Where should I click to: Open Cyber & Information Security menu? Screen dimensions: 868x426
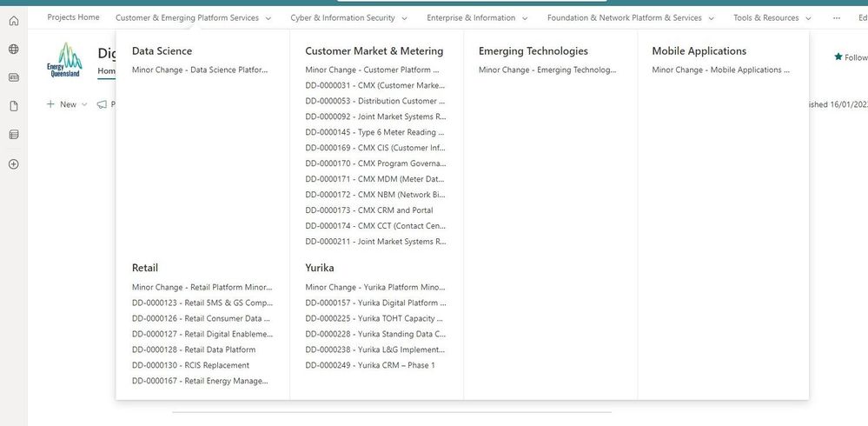coord(342,17)
